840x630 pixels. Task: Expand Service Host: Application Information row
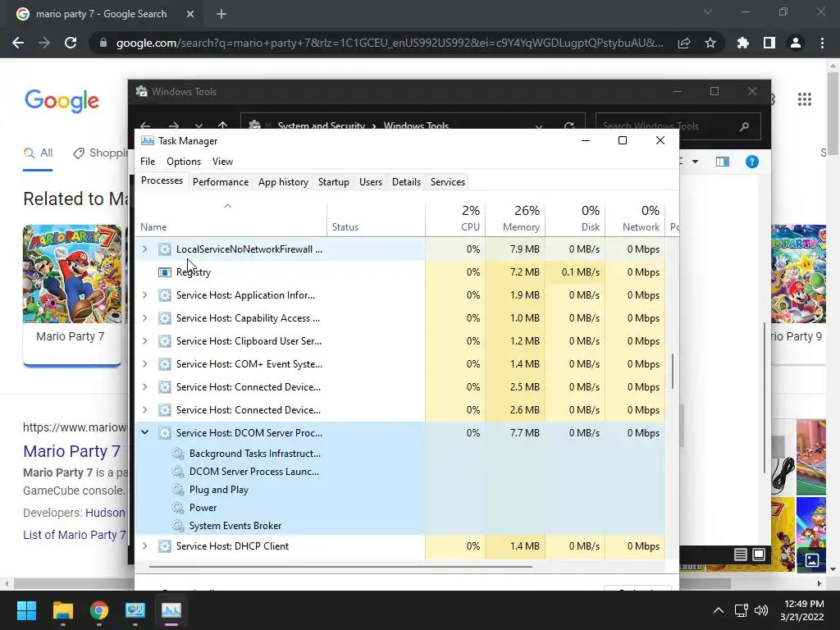144,295
